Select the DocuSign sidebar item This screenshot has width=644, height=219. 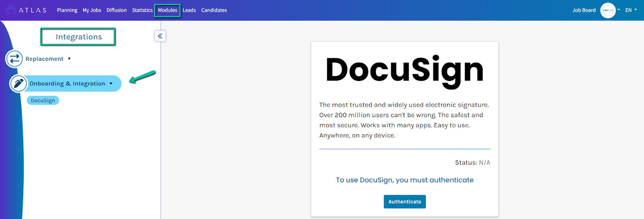pyautogui.click(x=43, y=100)
